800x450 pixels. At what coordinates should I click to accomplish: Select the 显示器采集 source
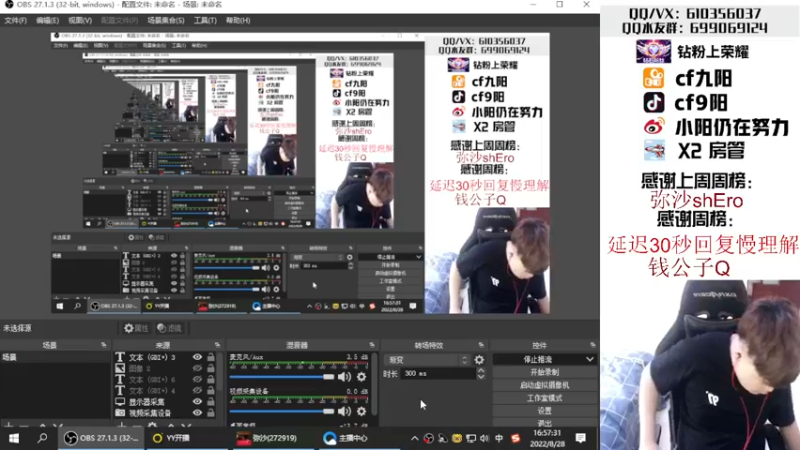tap(146, 402)
